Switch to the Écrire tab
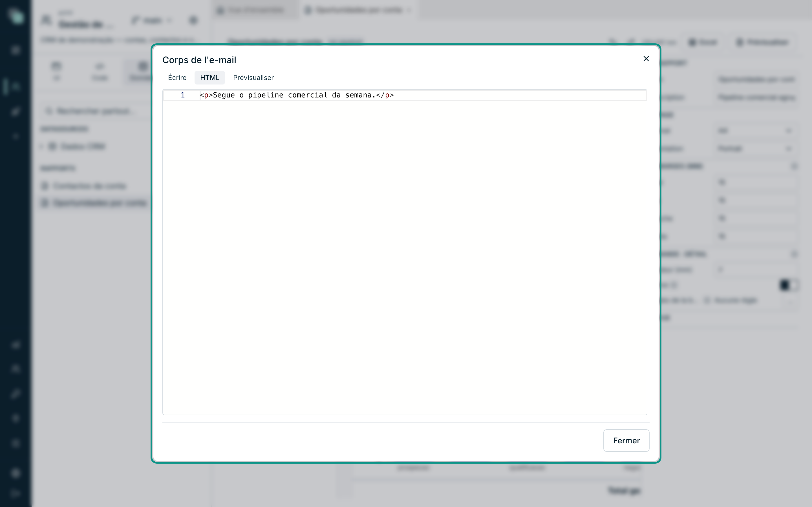This screenshot has height=507, width=812. [177, 78]
